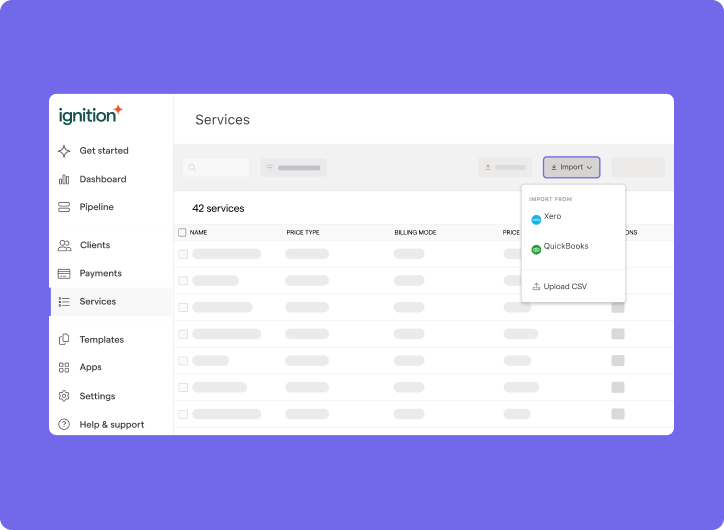The height and width of the screenshot is (530, 724).
Task: Click the Templates copy icon
Action: pos(64,340)
